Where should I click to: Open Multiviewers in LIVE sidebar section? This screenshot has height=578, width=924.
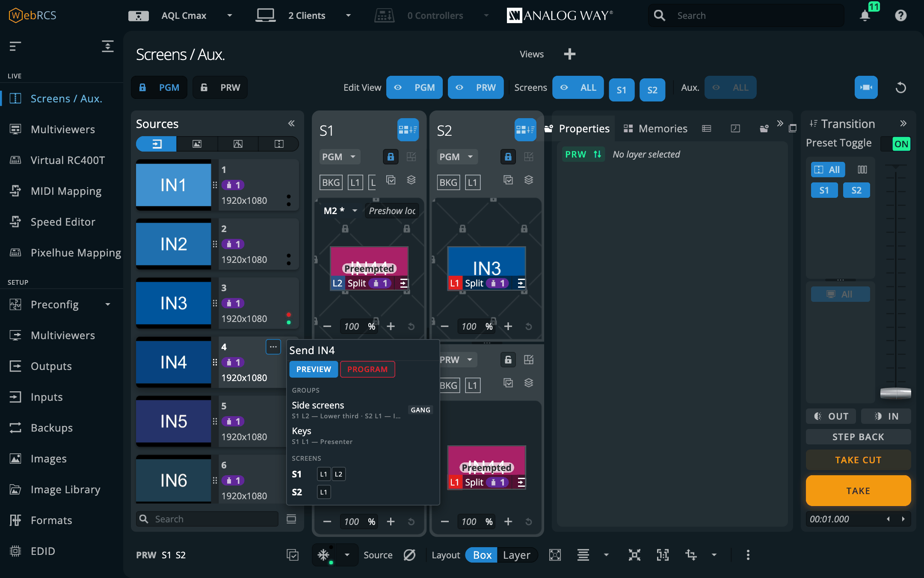click(62, 129)
